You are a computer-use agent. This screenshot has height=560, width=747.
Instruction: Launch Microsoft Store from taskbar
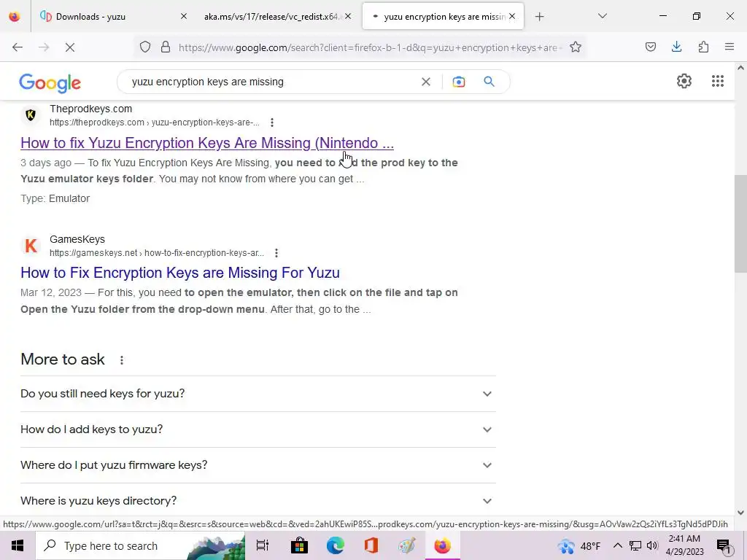click(300, 545)
